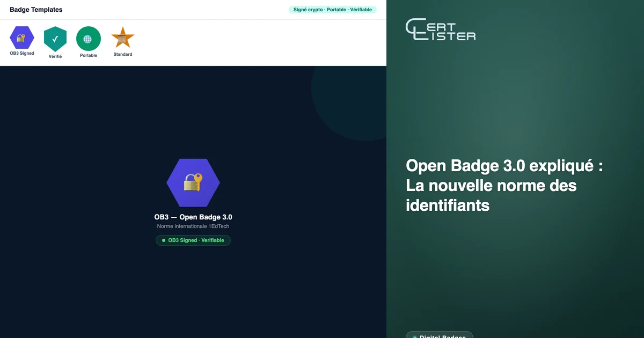Open the 'Open Badge 3.0 expliqué' article headline
Screen dimensions: 644x338
pos(504,185)
